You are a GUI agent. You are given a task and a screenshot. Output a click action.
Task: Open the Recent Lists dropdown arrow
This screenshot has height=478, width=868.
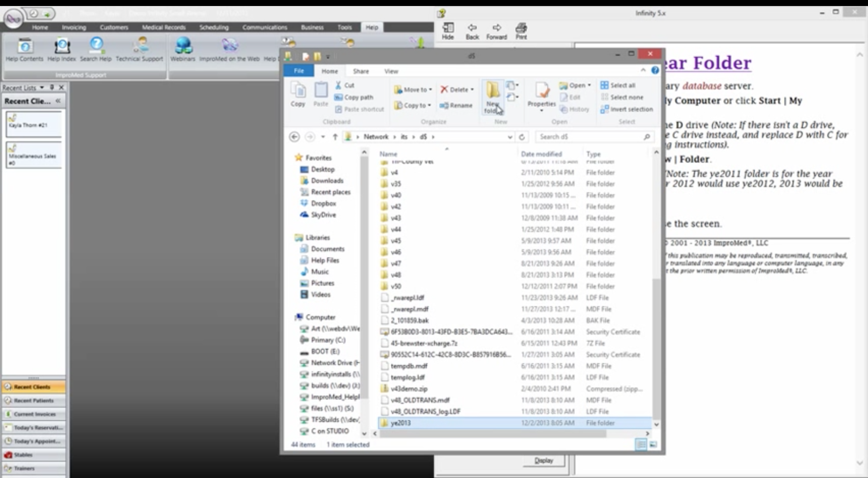coord(42,88)
